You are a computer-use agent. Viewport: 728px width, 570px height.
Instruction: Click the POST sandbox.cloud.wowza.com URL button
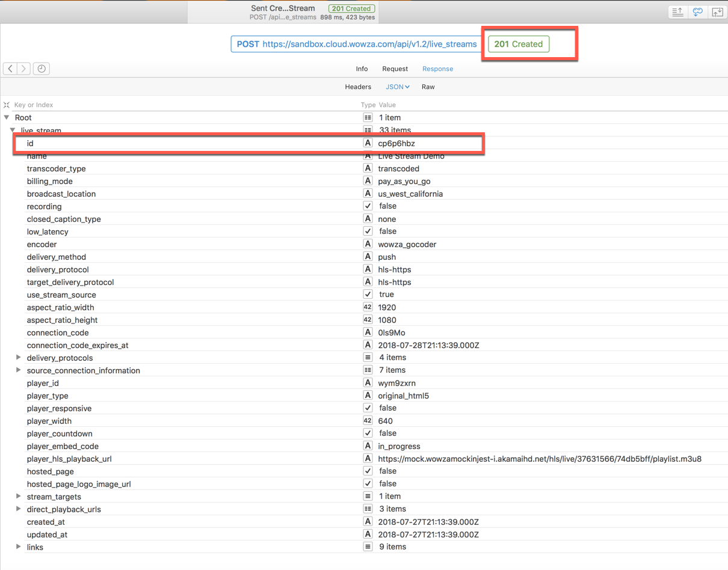pyautogui.click(x=357, y=44)
